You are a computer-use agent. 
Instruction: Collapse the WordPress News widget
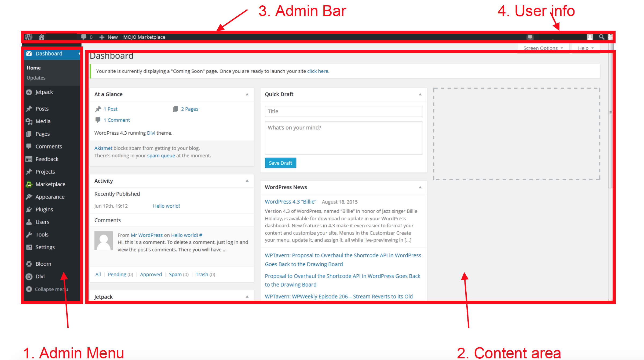pyautogui.click(x=420, y=187)
